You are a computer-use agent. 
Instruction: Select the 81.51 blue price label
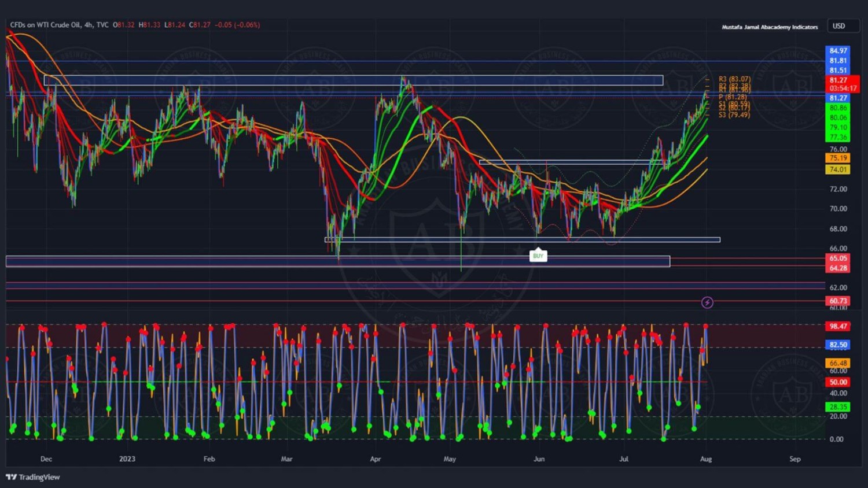tap(838, 71)
